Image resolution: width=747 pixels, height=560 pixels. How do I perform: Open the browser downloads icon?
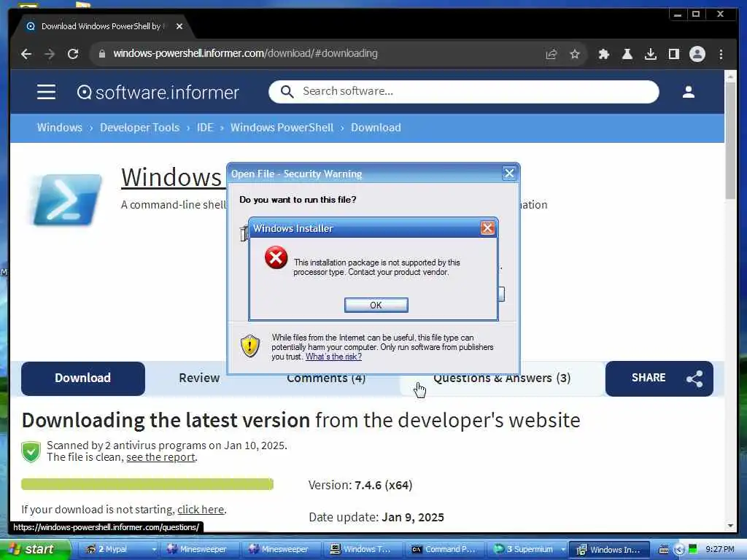pos(650,54)
